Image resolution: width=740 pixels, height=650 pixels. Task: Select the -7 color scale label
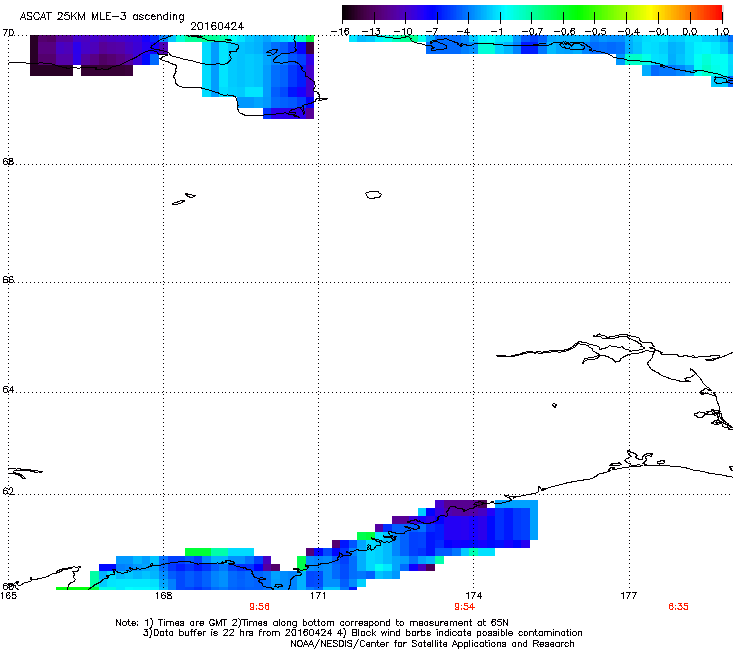(434, 32)
